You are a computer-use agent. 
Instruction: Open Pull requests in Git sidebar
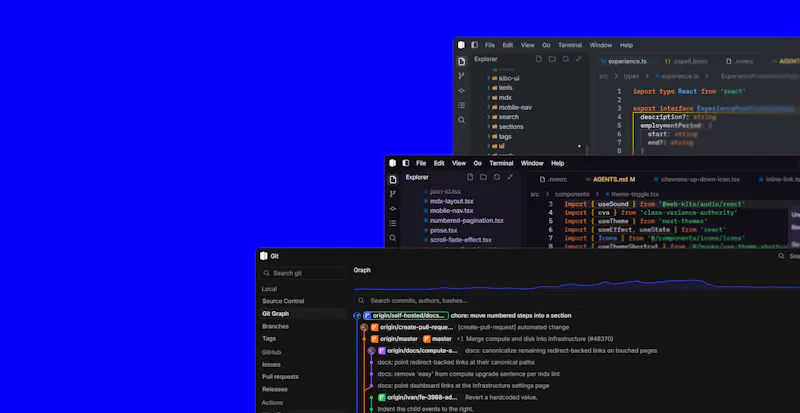click(x=280, y=377)
